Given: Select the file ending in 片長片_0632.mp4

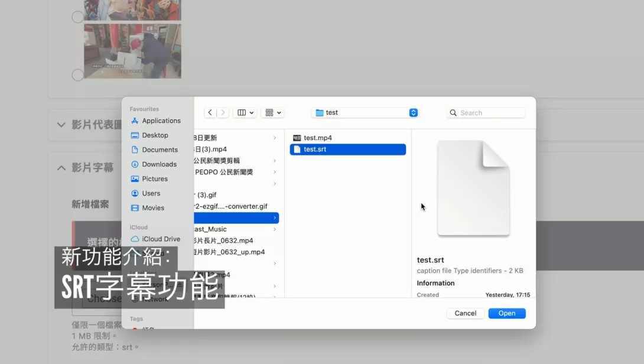Looking at the screenshot, I should click(x=236, y=240).
